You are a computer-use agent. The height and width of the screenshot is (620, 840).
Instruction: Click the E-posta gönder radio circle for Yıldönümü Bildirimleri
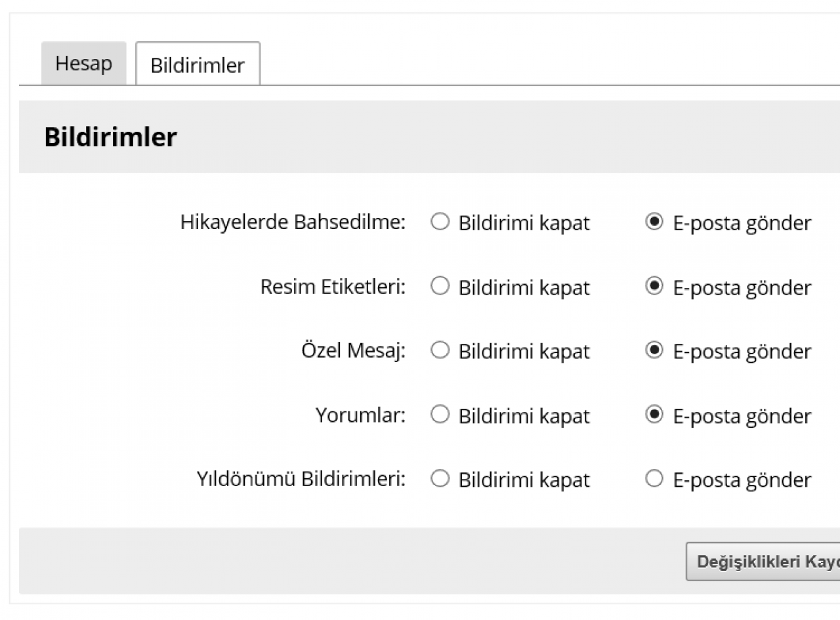(x=654, y=480)
